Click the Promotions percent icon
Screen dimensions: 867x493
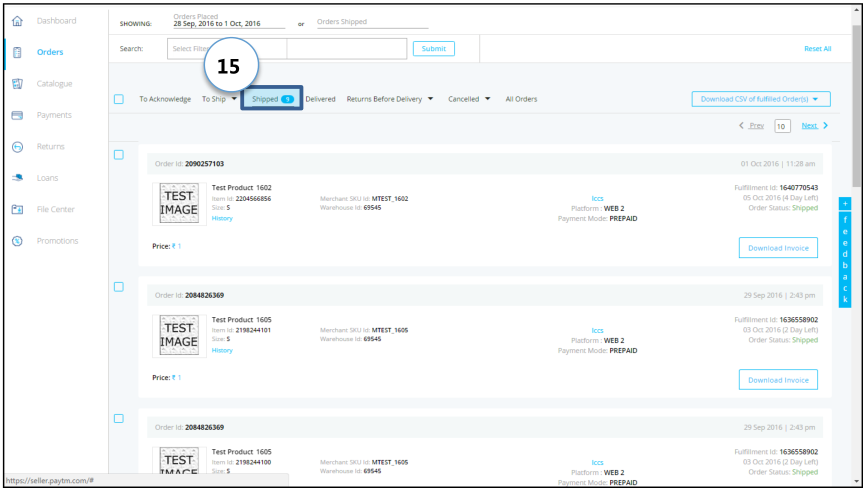pyautogui.click(x=17, y=241)
